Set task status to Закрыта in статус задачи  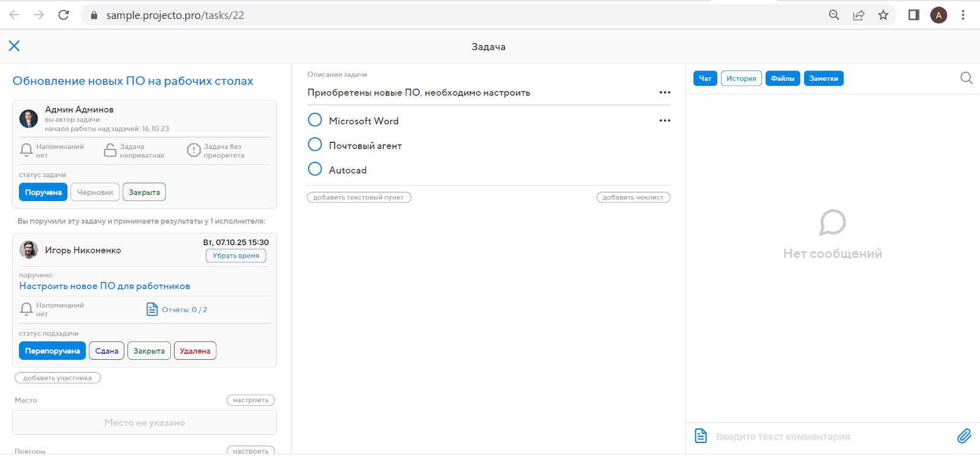[x=144, y=192]
